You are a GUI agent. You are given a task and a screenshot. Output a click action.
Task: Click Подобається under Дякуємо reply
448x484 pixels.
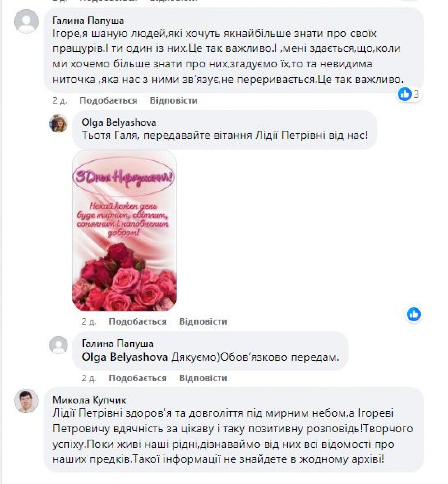point(138,378)
